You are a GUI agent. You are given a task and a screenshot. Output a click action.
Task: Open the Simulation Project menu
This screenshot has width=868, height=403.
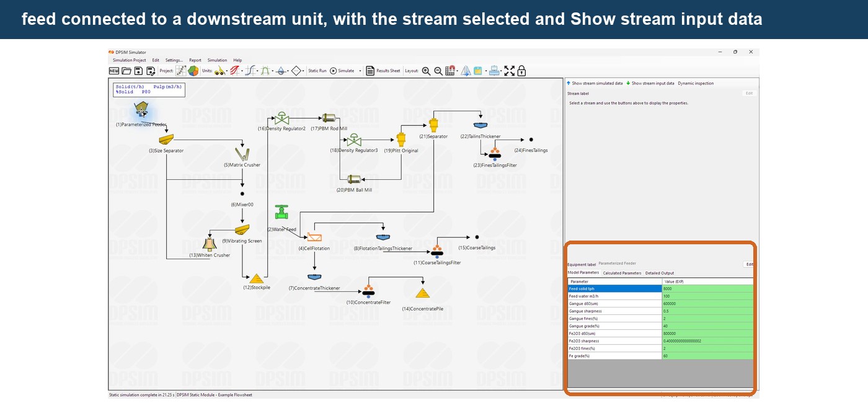129,60
